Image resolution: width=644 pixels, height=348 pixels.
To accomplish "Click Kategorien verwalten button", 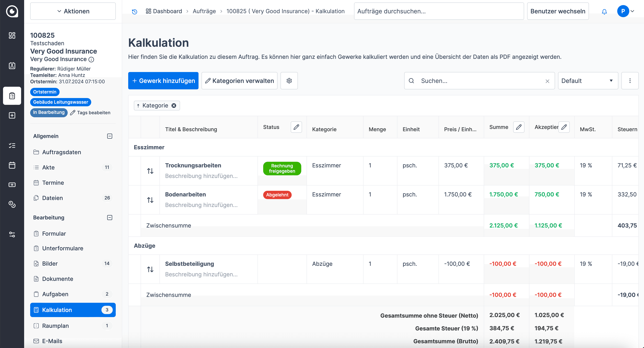I will (x=239, y=81).
